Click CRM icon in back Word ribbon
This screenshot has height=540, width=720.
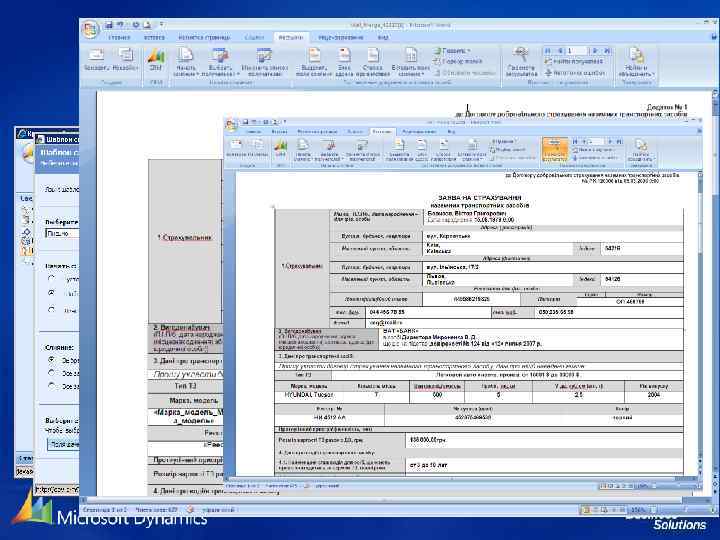156,60
